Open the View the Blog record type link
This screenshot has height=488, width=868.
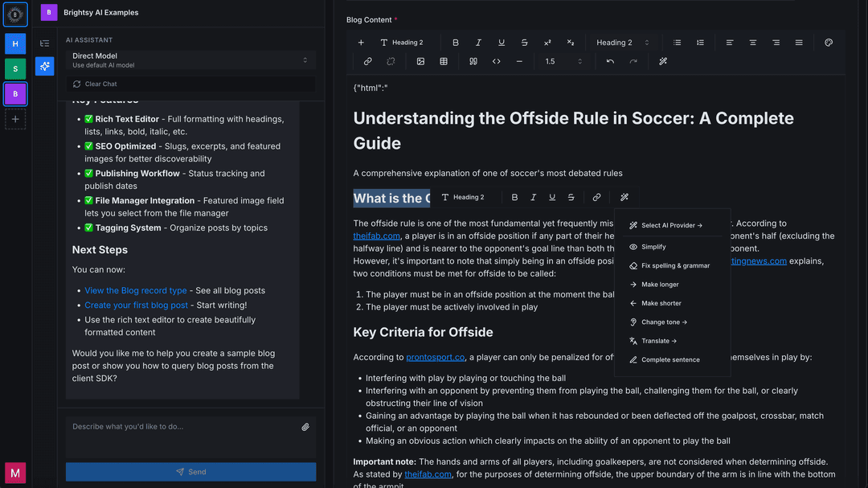[x=135, y=290]
